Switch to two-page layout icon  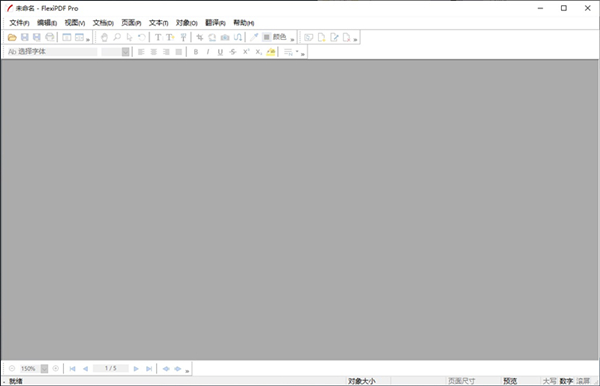click(79, 37)
